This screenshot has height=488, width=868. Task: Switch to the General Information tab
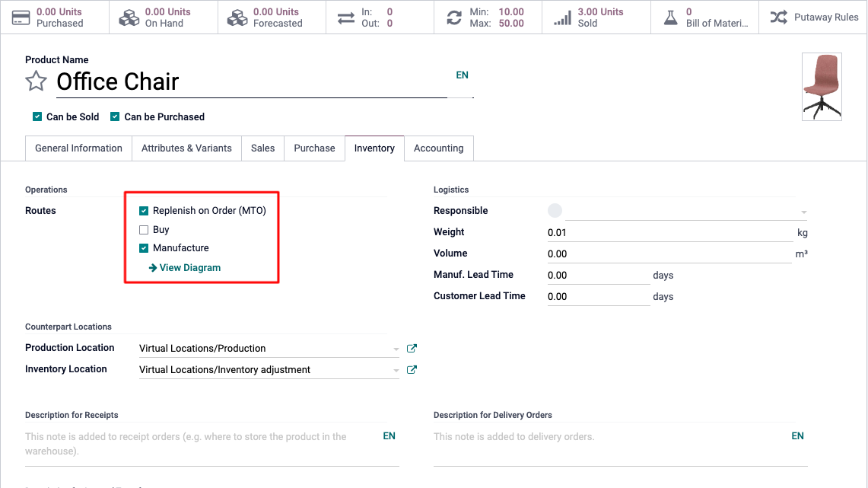pyautogui.click(x=78, y=148)
